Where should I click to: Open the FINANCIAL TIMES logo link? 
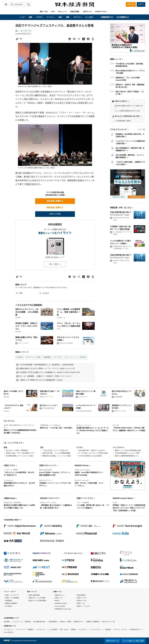52,541
